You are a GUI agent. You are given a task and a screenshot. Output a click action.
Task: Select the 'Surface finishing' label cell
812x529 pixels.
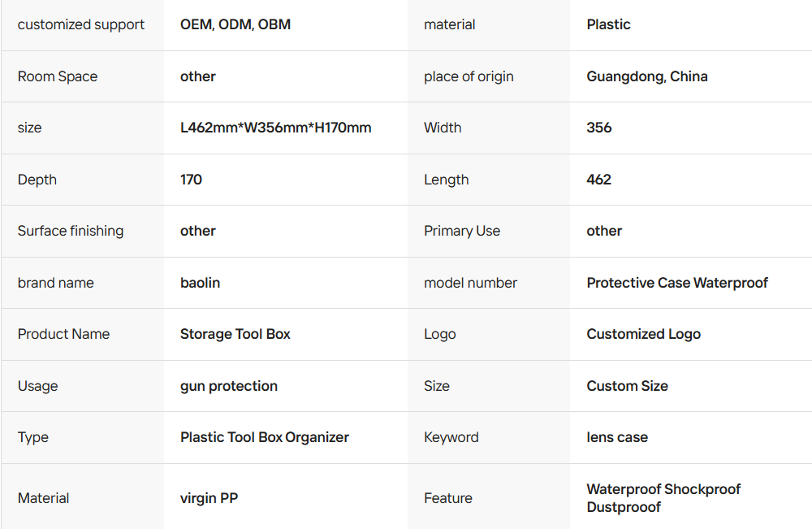pyautogui.click(x=71, y=231)
